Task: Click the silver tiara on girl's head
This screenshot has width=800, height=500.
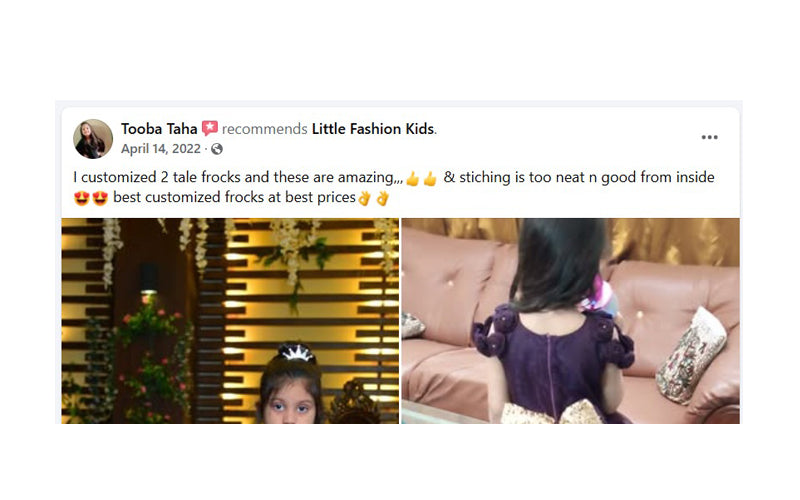Action: click(x=296, y=352)
